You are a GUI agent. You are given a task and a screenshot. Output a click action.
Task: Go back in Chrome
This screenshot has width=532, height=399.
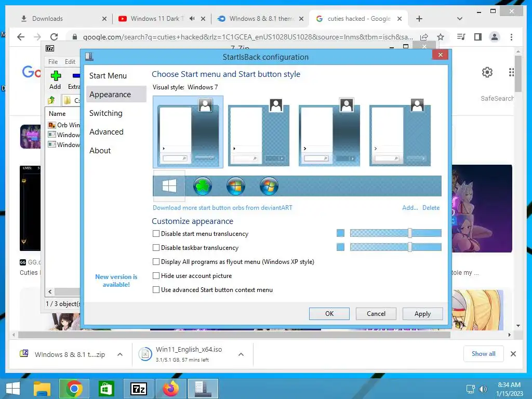21,37
